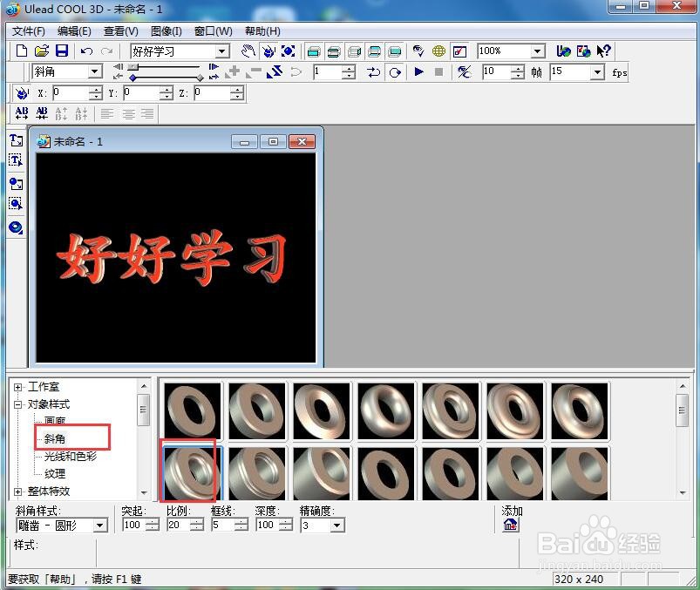Viewport: 700px width, 590px height.
Task: Increment the 深度 spinner
Action: (286, 522)
